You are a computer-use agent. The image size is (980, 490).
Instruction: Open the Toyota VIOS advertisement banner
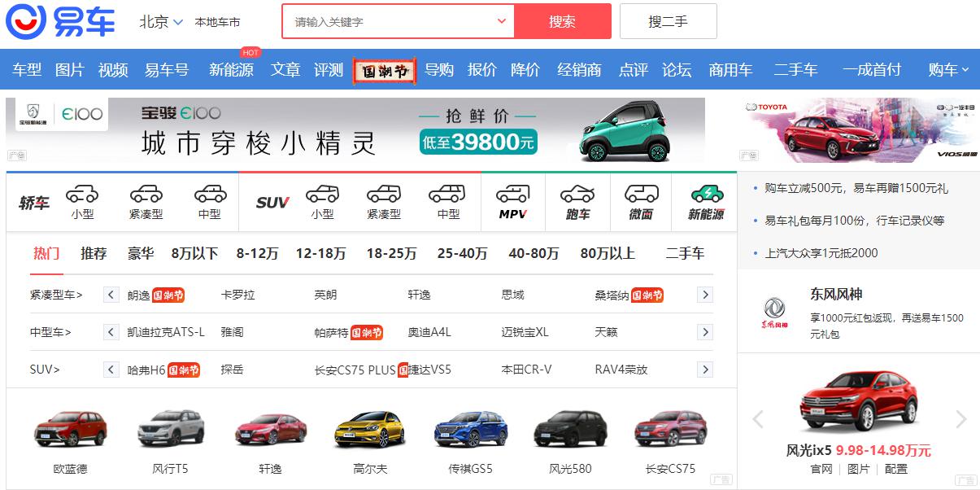pos(859,130)
